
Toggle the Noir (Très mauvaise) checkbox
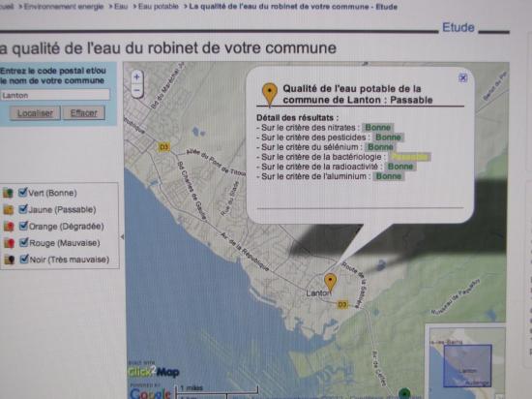pos(24,259)
